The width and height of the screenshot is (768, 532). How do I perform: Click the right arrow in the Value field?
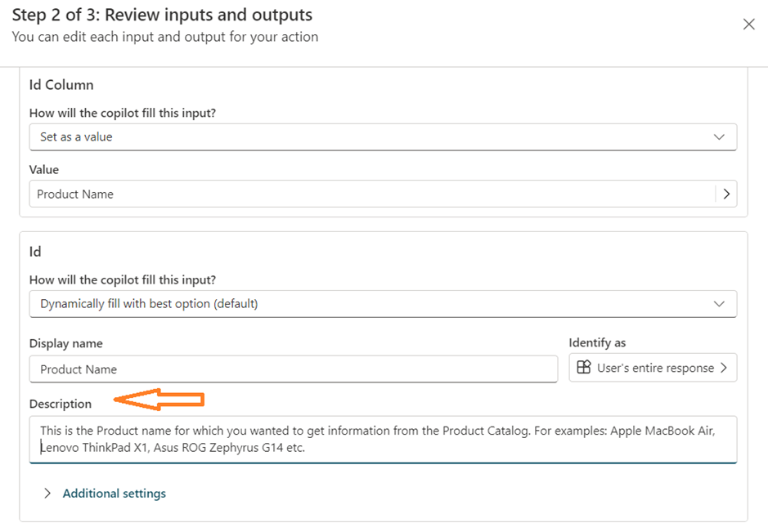point(725,194)
